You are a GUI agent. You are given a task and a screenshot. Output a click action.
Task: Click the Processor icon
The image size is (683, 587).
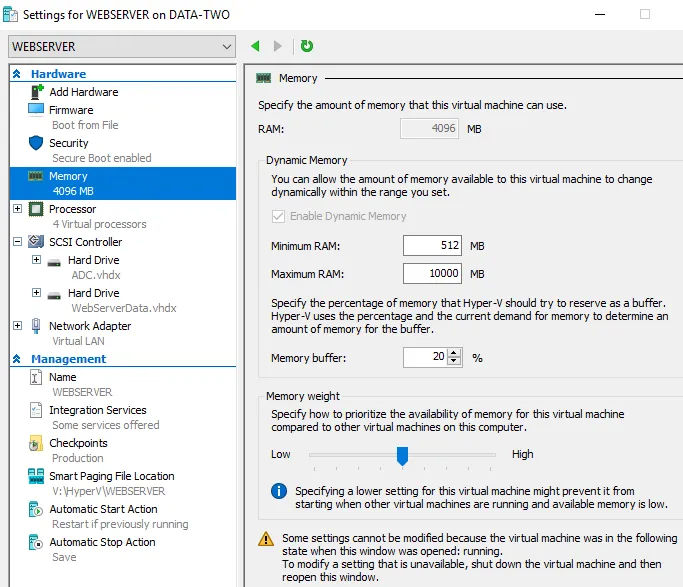point(36,209)
